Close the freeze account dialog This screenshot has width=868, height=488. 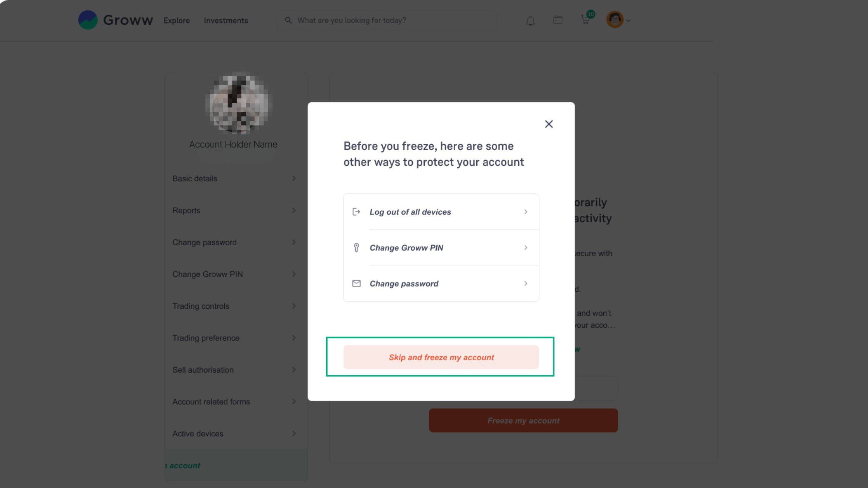click(x=549, y=124)
